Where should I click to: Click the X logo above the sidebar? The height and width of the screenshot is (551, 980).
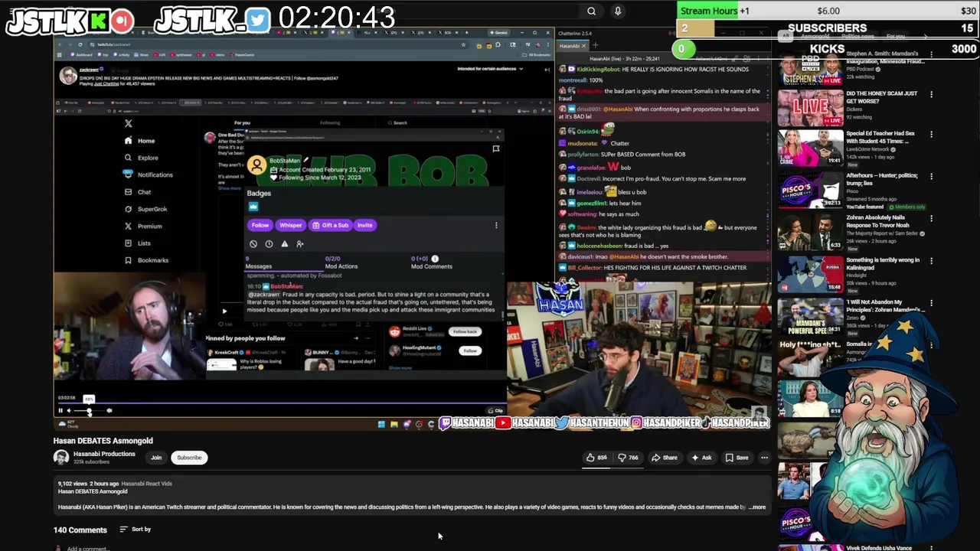(x=129, y=123)
